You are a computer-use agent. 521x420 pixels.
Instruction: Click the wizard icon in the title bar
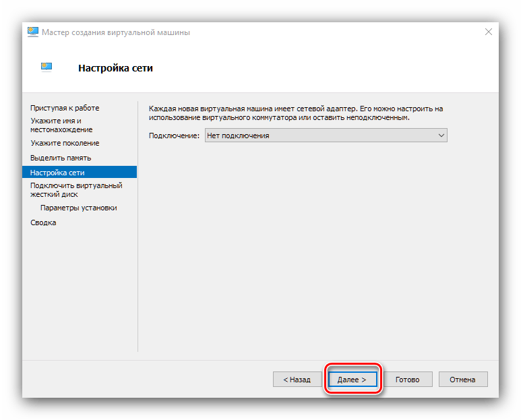click(33, 32)
